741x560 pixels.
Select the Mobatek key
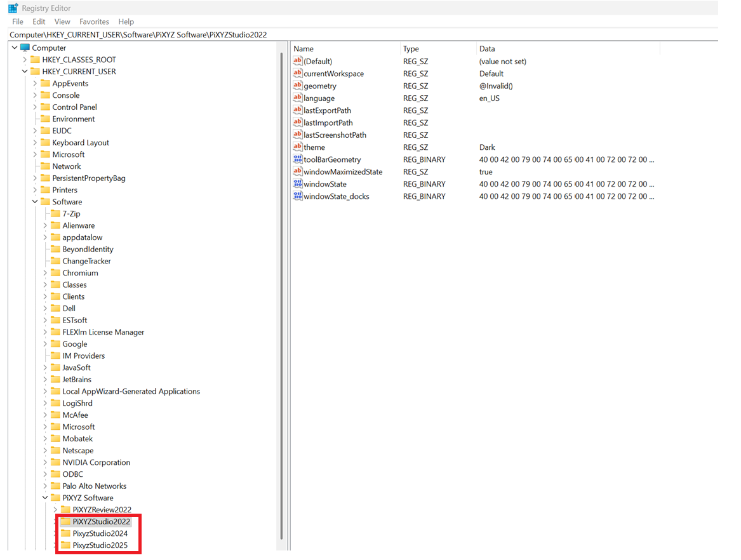tap(77, 439)
